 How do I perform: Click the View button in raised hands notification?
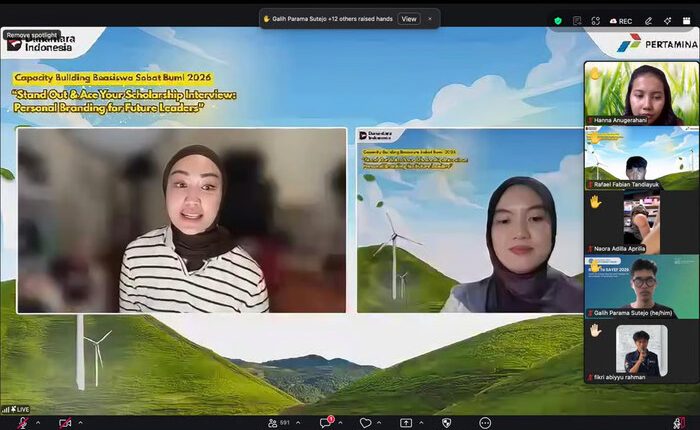409,19
